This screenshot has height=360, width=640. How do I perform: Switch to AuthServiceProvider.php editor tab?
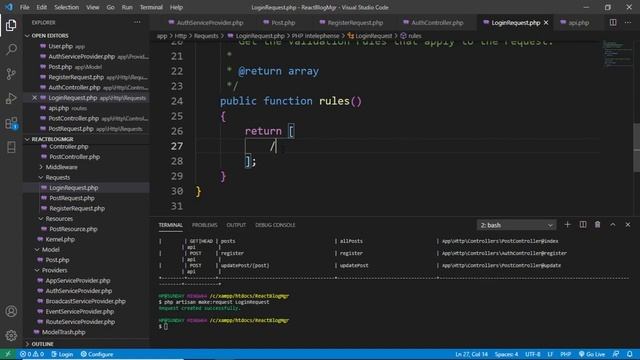[206, 22]
